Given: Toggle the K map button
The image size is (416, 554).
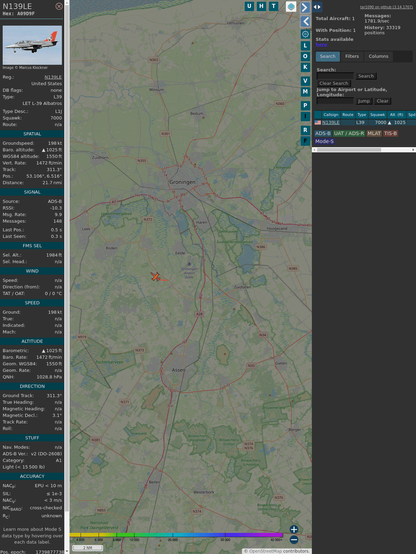Looking at the screenshot, I should [x=305, y=67].
